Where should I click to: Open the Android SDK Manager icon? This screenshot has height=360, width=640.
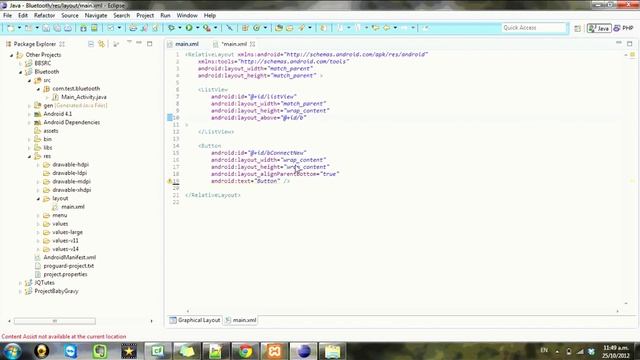click(x=83, y=28)
